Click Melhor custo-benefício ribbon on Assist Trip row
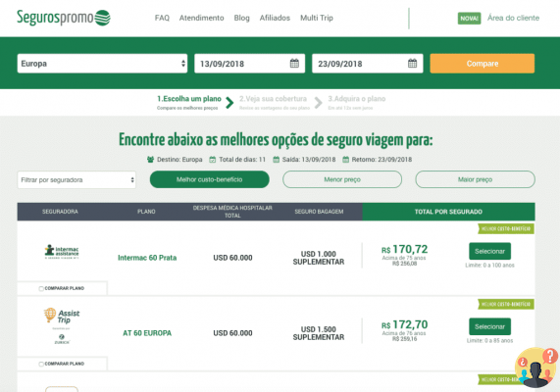The height and width of the screenshot is (392, 560). (x=506, y=304)
